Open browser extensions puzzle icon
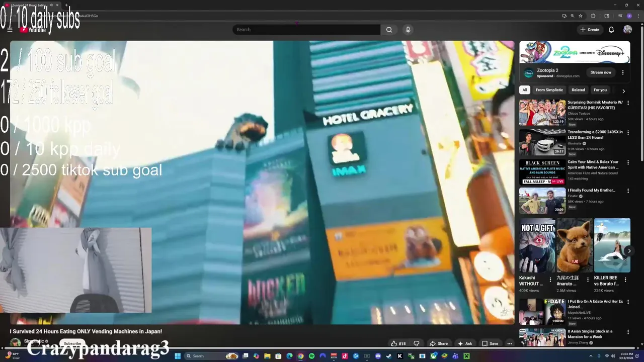The height and width of the screenshot is (362, 644). point(593,16)
